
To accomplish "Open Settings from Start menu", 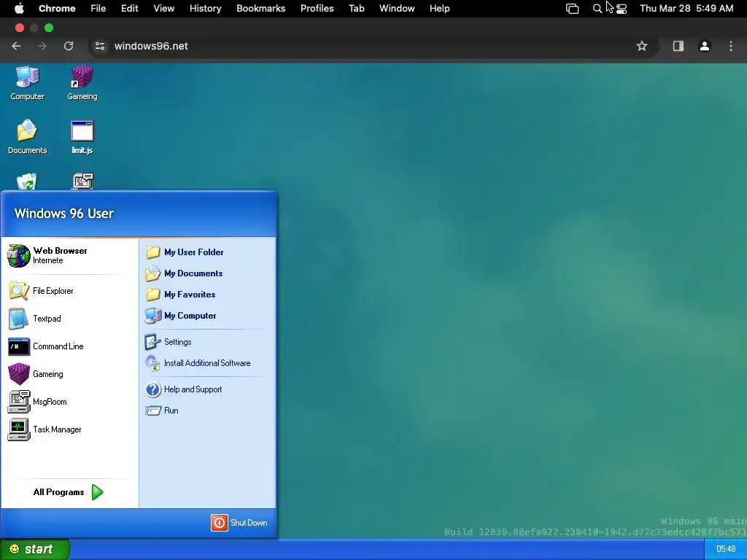I will [x=169, y=342].
